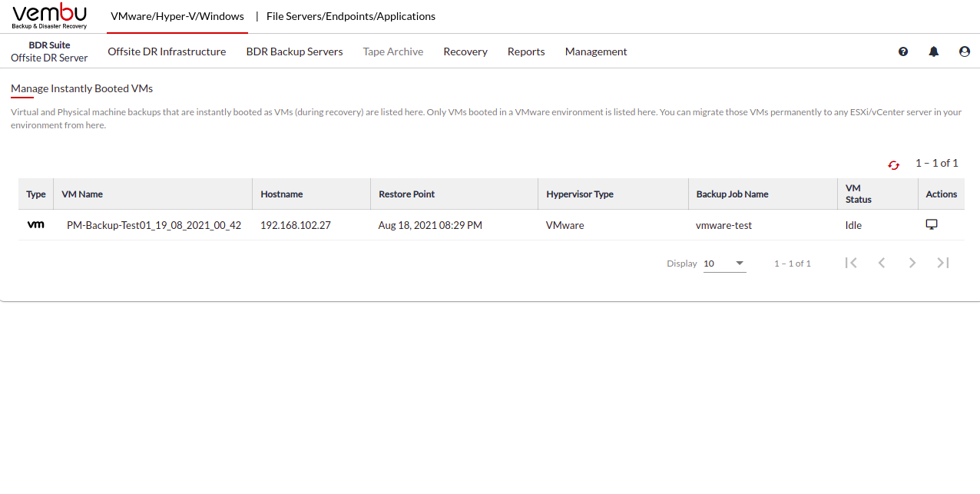Switch to VMware/Hyper-V/Windows tab

(x=177, y=16)
